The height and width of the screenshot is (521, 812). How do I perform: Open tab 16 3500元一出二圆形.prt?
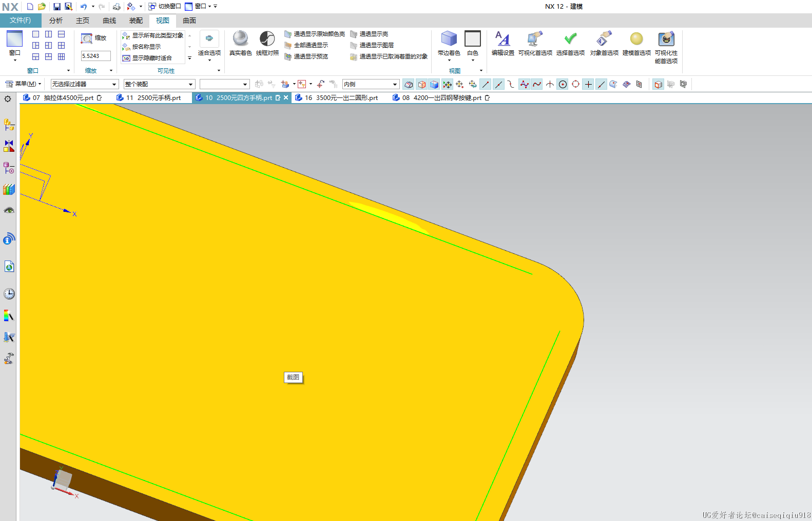337,97
